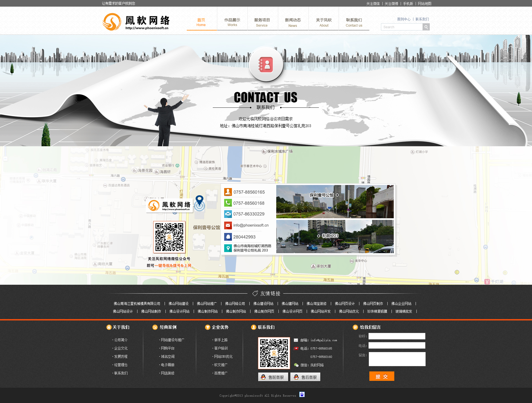Click the blue fax printer icon
532x403 pixels.
click(x=228, y=214)
